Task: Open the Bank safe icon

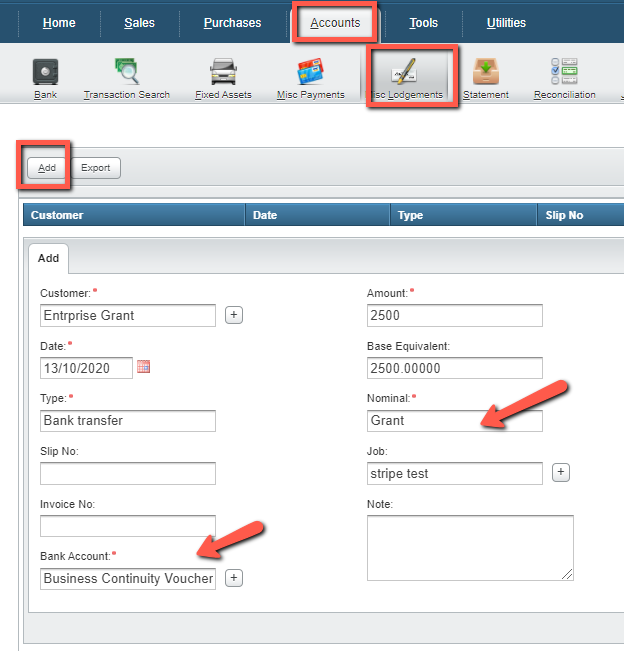Action: click(45, 72)
